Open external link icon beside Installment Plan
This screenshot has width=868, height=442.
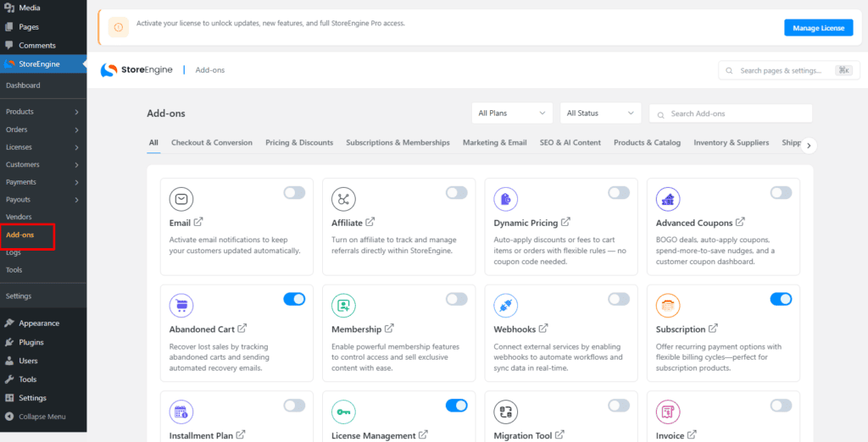click(x=240, y=435)
